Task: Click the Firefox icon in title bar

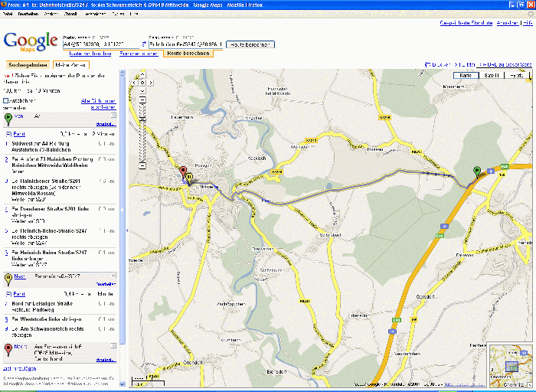Action: 3,5
